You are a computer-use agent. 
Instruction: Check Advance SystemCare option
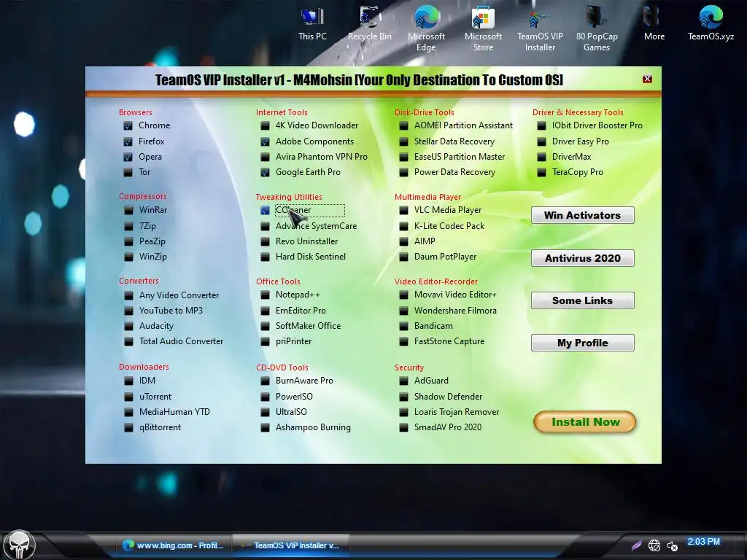[x=266, y=226]
